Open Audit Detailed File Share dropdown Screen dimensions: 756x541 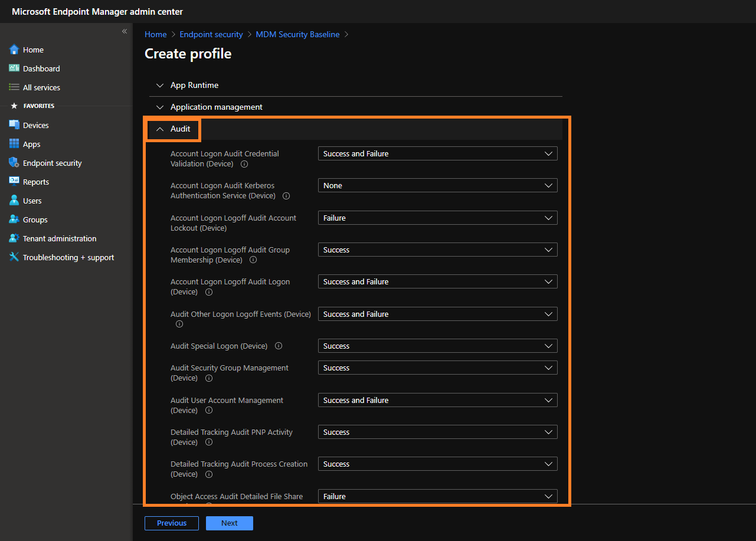coord(437,496)
